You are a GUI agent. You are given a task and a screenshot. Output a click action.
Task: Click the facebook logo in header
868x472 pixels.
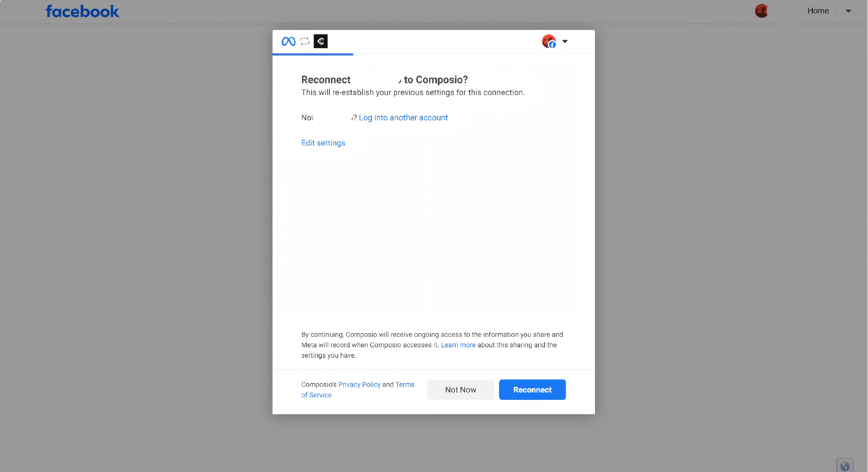click(82, 11)
